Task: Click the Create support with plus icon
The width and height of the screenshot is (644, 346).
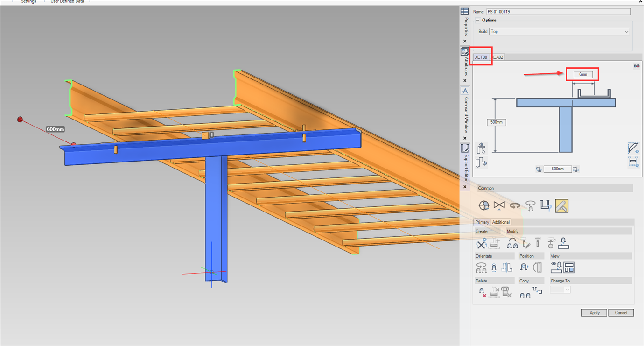Action: pos(495,243)
